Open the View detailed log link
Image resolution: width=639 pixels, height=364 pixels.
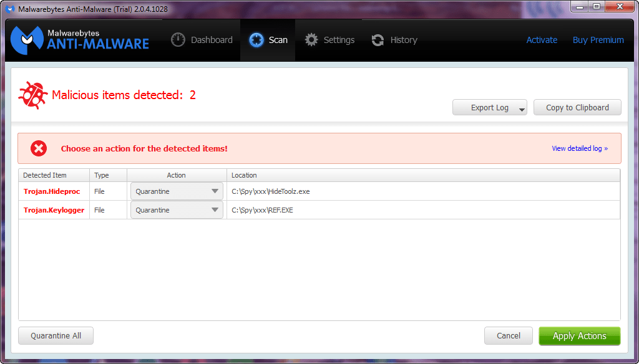click(580, 148)
